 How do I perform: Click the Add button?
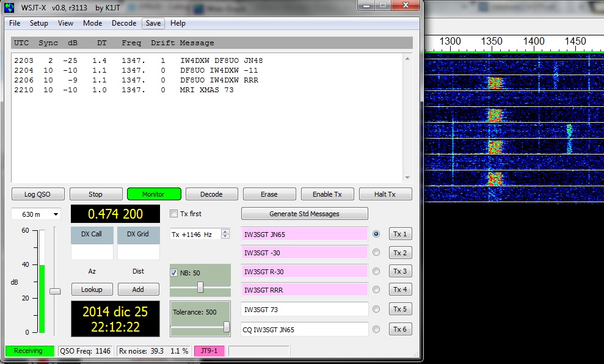pos(138,289)
